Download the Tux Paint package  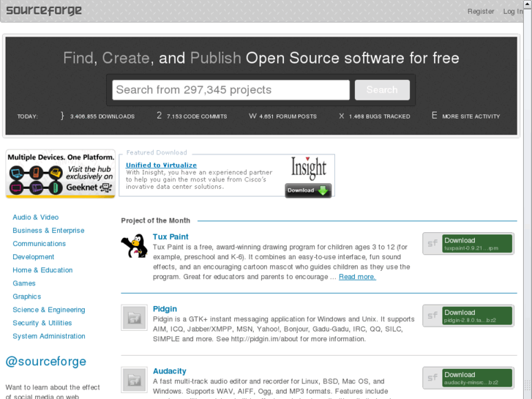pos(468,244)
